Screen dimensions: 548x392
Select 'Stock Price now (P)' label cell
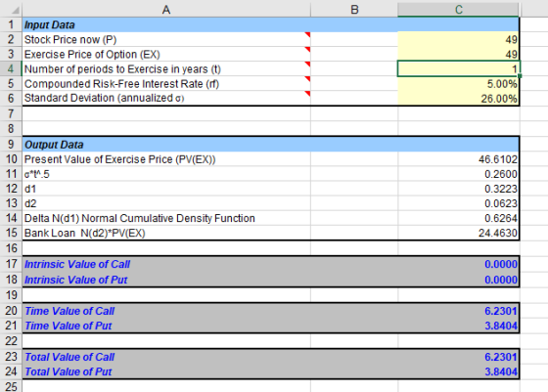coord(166,39)
